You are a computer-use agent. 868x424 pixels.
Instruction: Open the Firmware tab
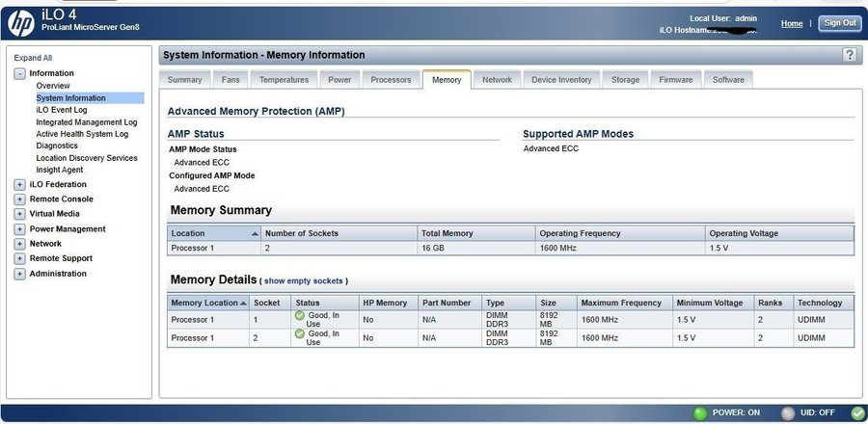coord(675,80)
